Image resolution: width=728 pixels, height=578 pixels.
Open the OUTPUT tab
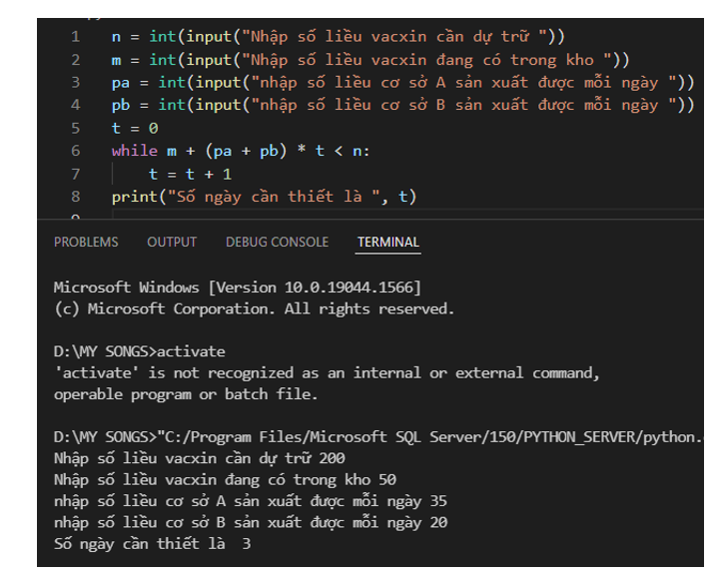[x=172, y=242]
